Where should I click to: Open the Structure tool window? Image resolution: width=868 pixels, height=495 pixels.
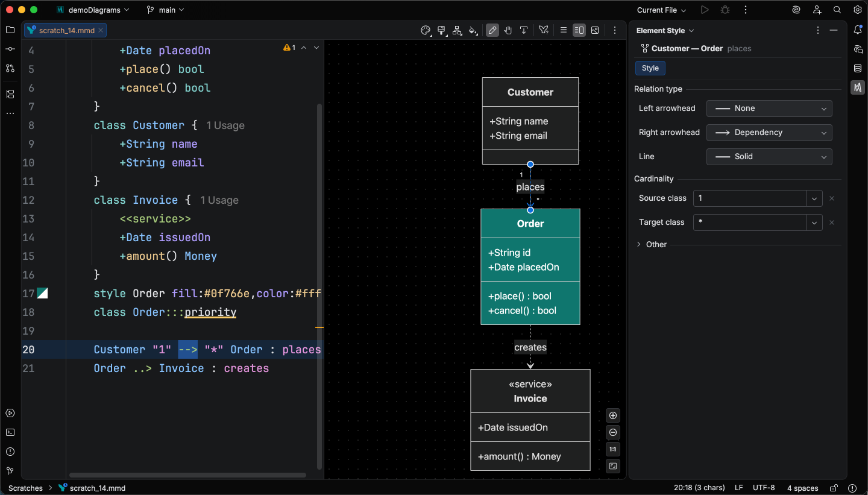pyautogui.click(x=10, y=94)
